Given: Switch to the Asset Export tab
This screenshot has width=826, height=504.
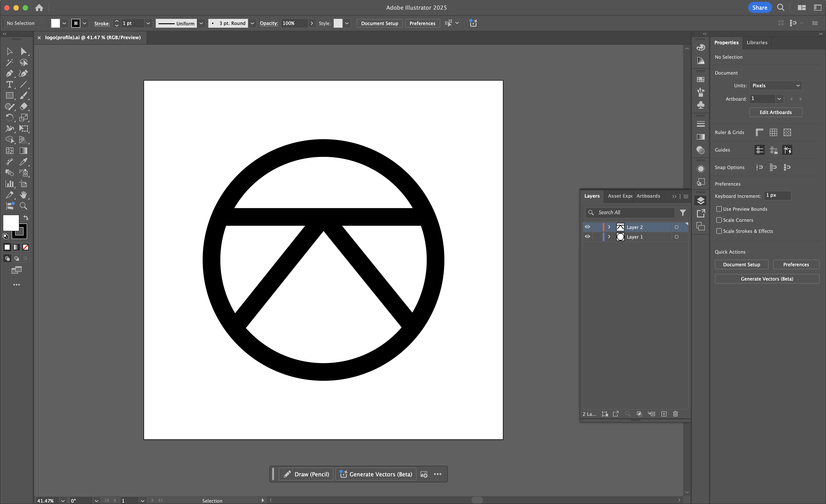Looking at the screenshot, I should point(620,196).
